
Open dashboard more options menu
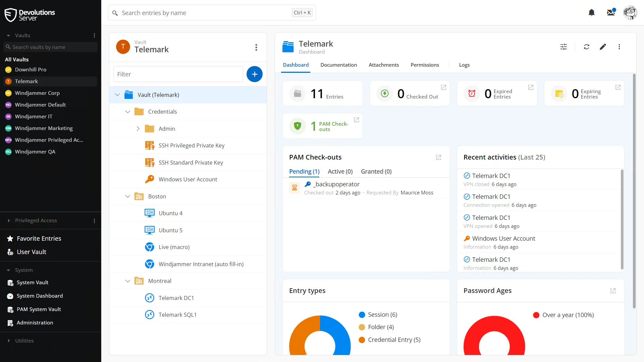pos(620,47)
